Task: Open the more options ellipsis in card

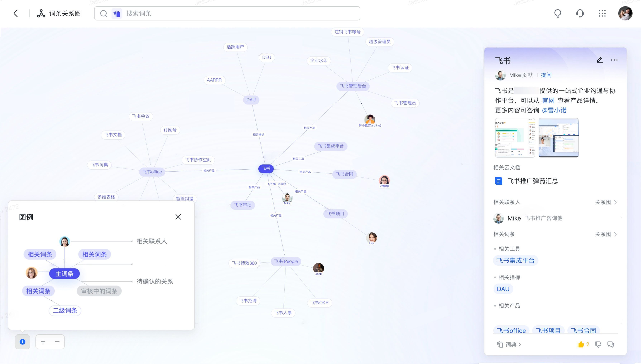Action: coord(614,60)
